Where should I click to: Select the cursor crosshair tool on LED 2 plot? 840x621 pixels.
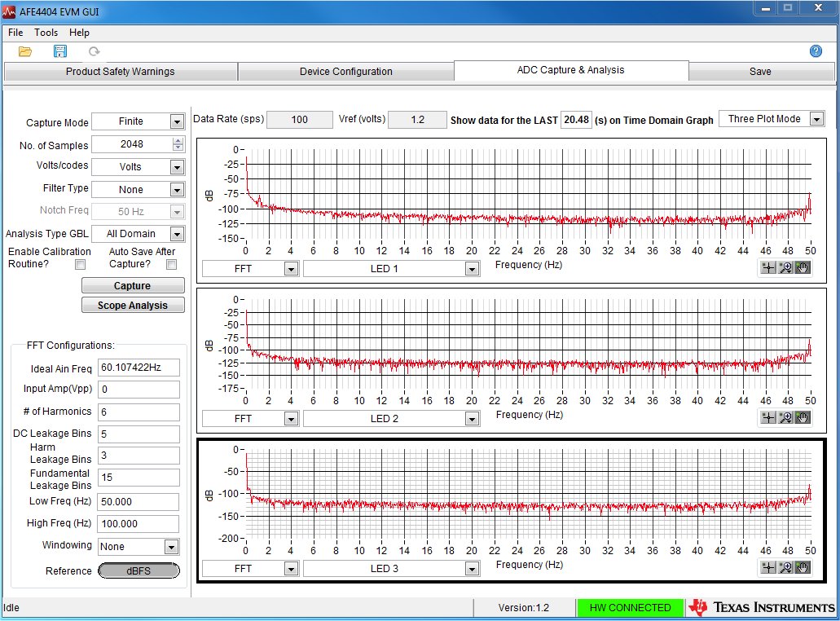pyautogui.click(x=768, y=417)
